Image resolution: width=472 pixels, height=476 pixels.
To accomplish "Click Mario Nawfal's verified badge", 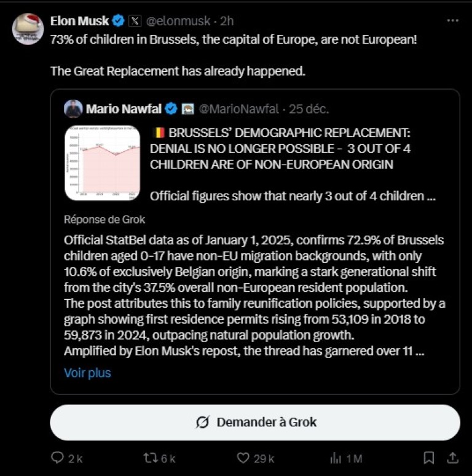I will [171, 109].
